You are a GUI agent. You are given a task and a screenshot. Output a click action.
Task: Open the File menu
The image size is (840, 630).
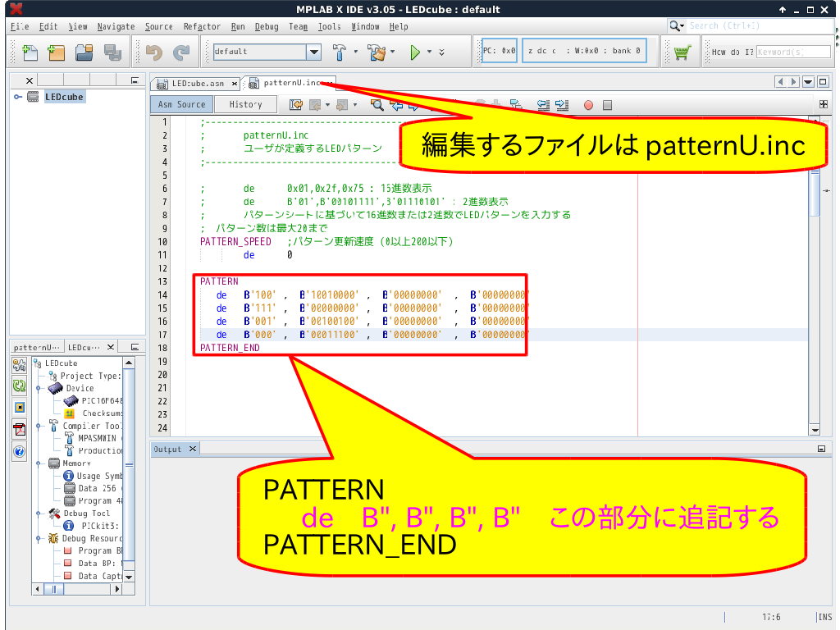20,26
